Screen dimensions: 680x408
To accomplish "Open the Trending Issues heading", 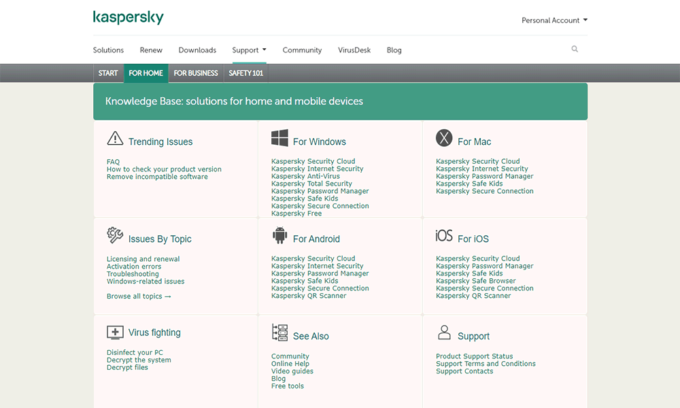I will [160, 142].
